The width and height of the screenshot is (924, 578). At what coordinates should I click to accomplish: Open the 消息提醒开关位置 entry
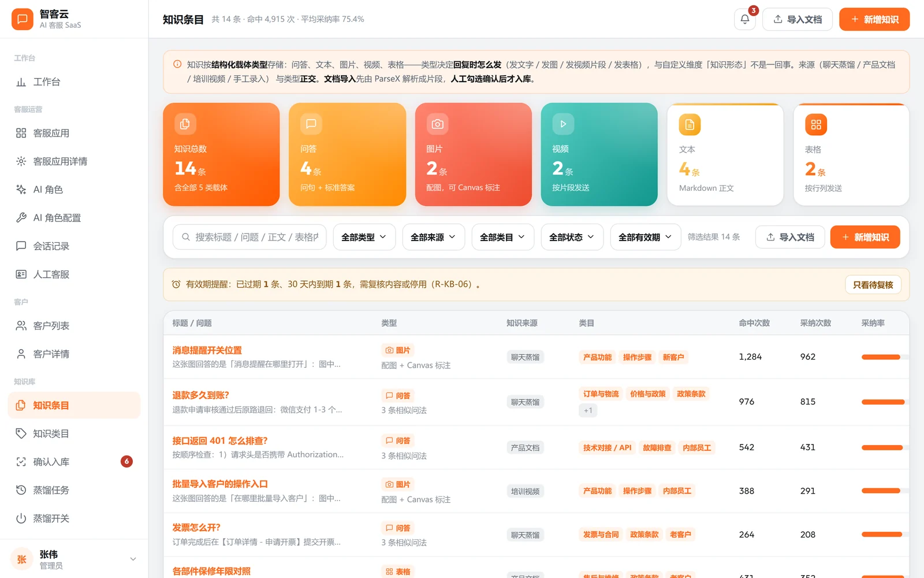point(207,350)
